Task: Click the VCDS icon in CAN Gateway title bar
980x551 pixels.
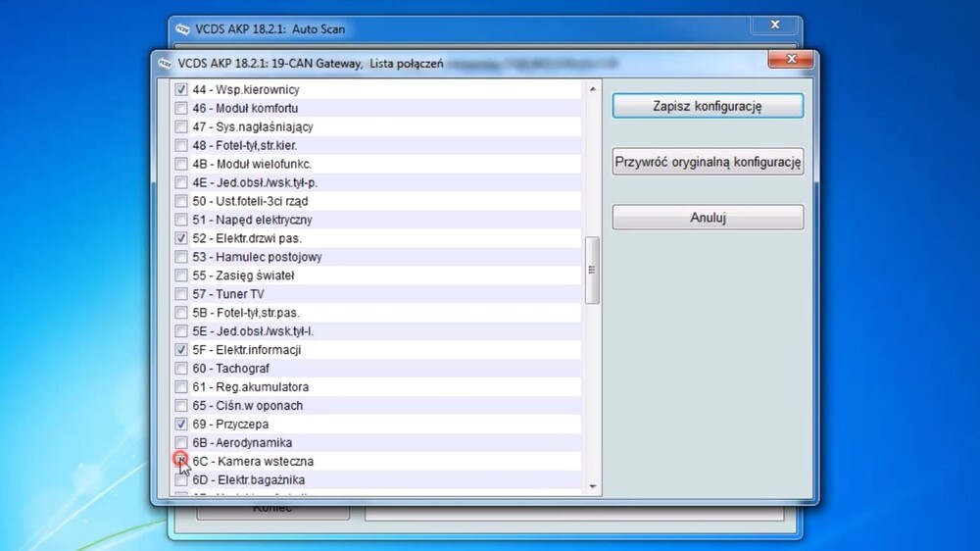Action: (x=164, y=64)
